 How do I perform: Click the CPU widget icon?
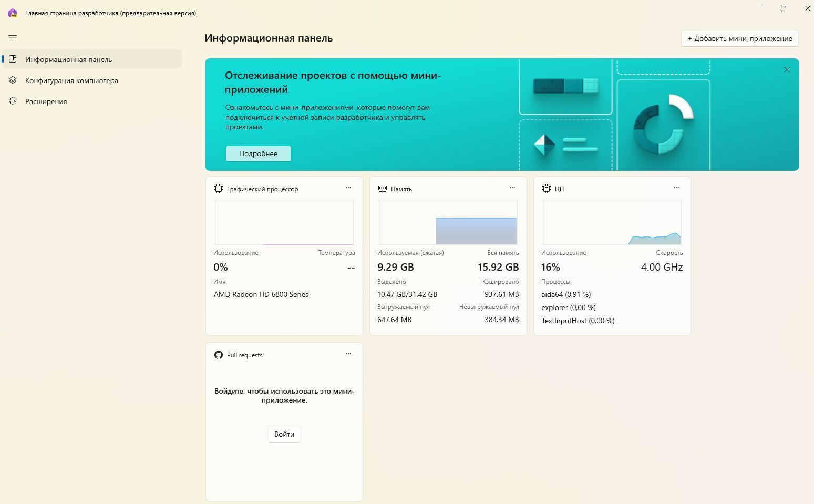547,189
